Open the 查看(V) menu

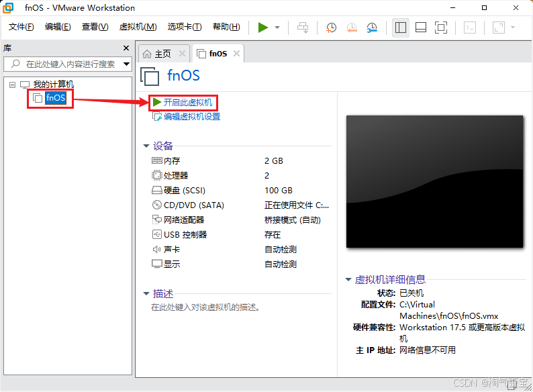click(x=95, y=27)
